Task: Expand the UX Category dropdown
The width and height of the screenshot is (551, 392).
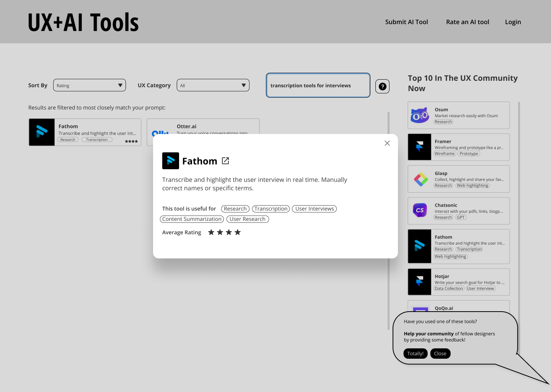Action: coord(213,85)
